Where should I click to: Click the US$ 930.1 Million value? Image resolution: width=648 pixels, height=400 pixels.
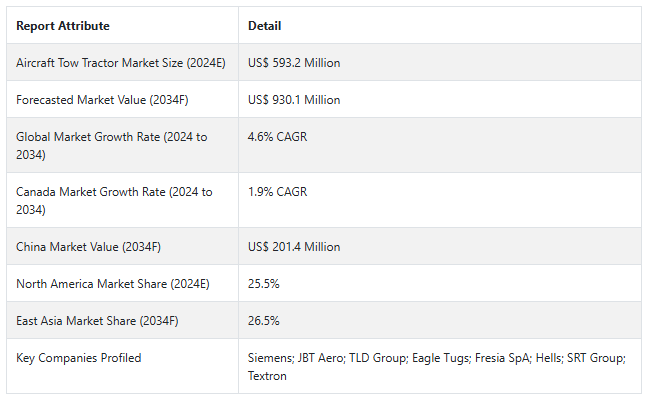coord(294,100)
